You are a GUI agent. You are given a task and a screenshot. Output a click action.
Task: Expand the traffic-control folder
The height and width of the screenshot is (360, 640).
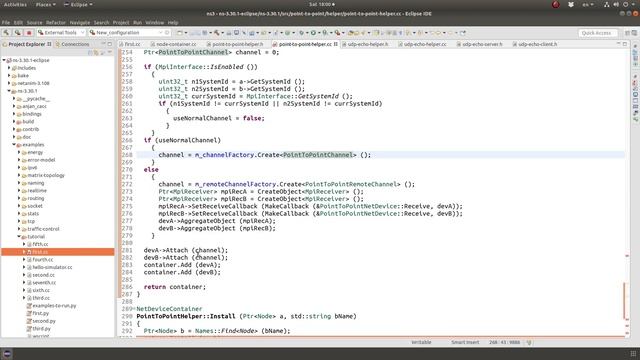pos(19,229)
